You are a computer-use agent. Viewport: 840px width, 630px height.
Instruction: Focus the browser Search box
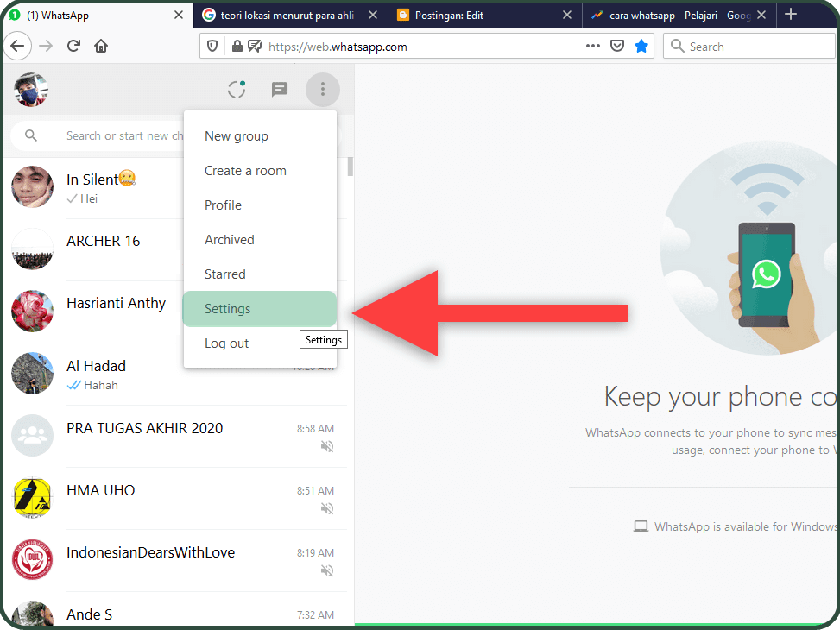point(749,46)
